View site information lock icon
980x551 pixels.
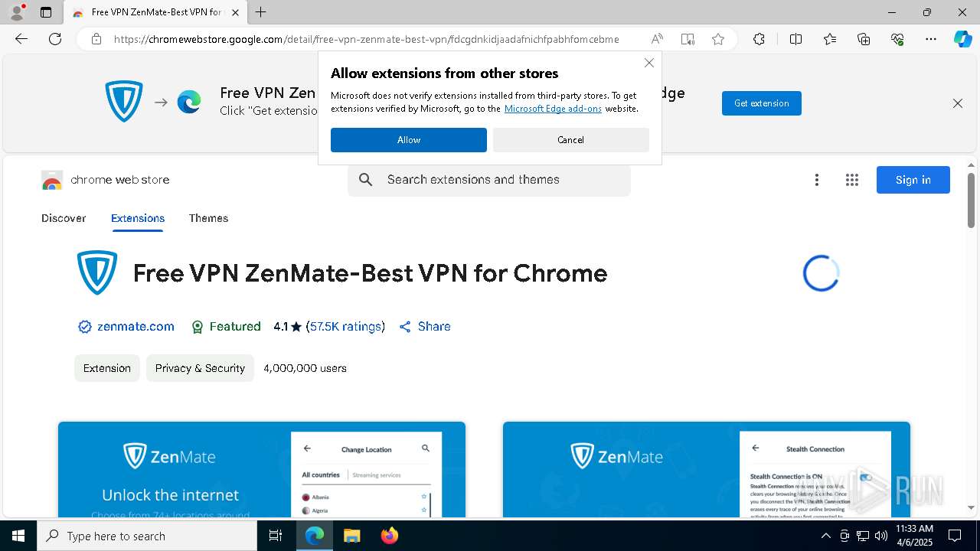96,39
